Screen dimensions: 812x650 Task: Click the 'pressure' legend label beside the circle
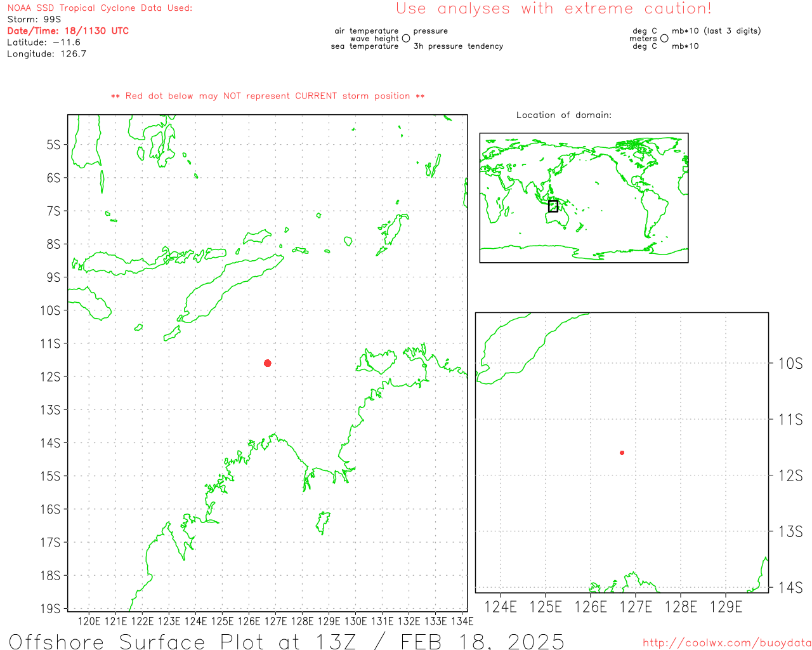[431, 31]
